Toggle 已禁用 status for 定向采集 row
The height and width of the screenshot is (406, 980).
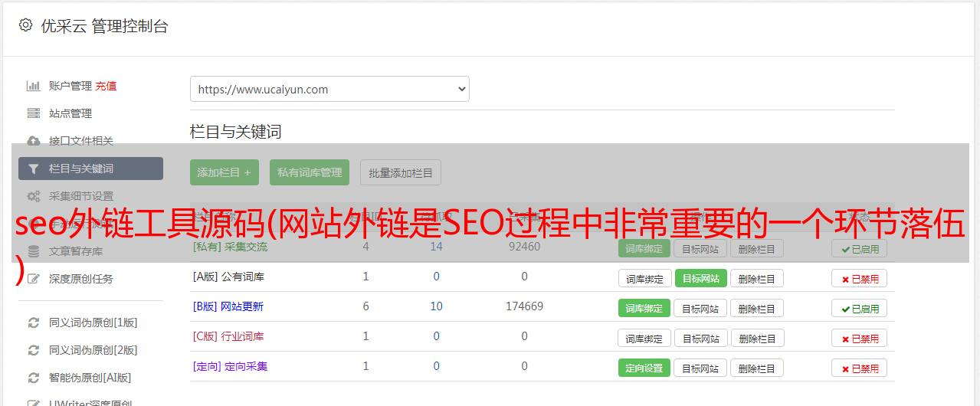[x=859, y=368]
